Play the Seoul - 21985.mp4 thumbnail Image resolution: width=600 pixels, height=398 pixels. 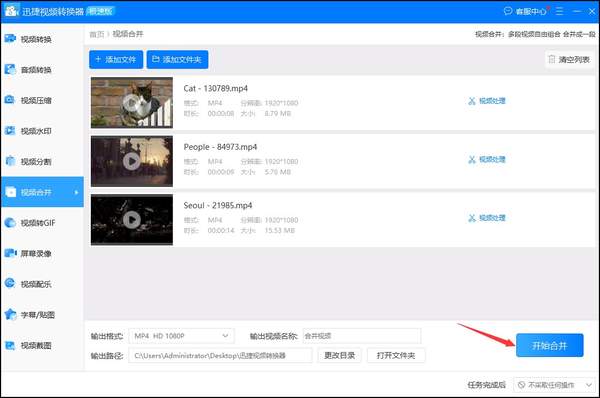pyautogui.click(x=132, y=220)
